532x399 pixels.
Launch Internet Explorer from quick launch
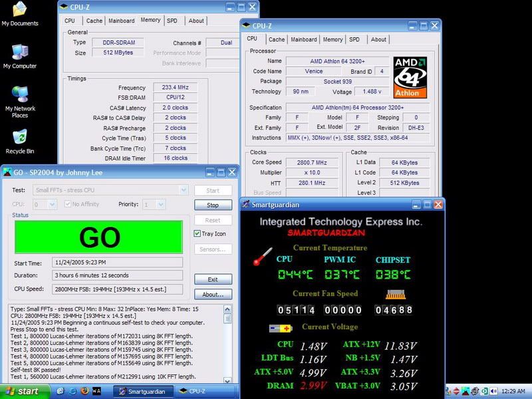pyautogui.click(x=72, y=391)
